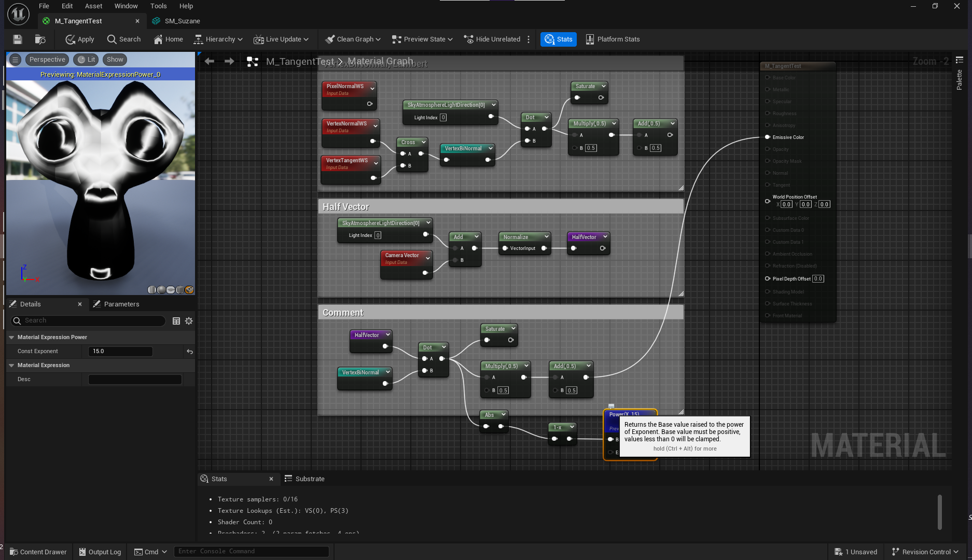972x560 pixels.
Task: Open the Show viewport flags menu
Action: pyautogui.click(x=115, y=60)
